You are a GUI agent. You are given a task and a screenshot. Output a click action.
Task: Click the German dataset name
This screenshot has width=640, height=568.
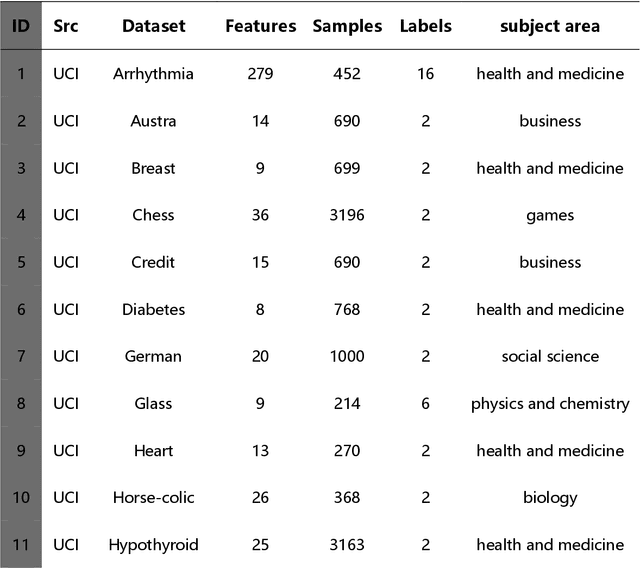[153, 356]
